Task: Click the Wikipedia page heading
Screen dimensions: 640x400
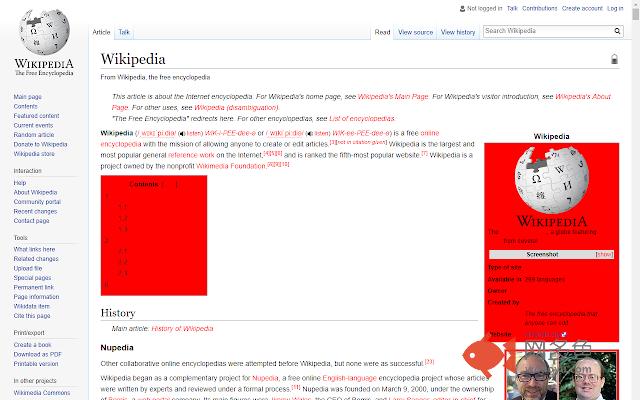Action: pyautogui.click(x=133, y=59)
